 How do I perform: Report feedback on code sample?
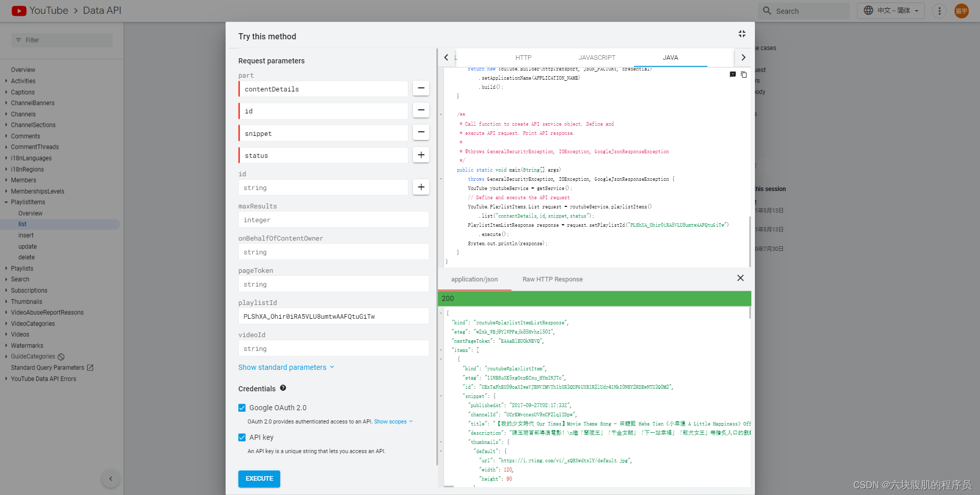point(732,75)
